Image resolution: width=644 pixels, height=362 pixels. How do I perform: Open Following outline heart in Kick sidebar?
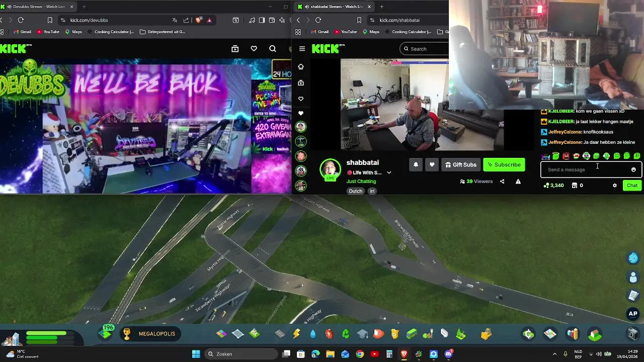click(301, 99)
